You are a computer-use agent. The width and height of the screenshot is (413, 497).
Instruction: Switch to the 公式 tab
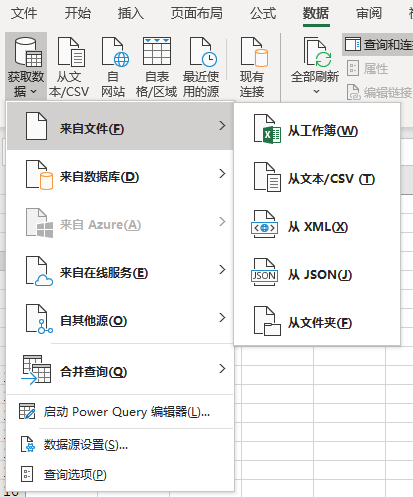click(x=263, y=14)
